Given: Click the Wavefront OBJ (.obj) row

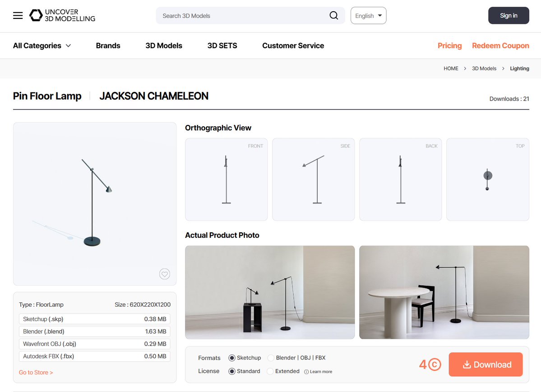Looking at the screenshot, I should pyautogui.click(x=95, y=344).
